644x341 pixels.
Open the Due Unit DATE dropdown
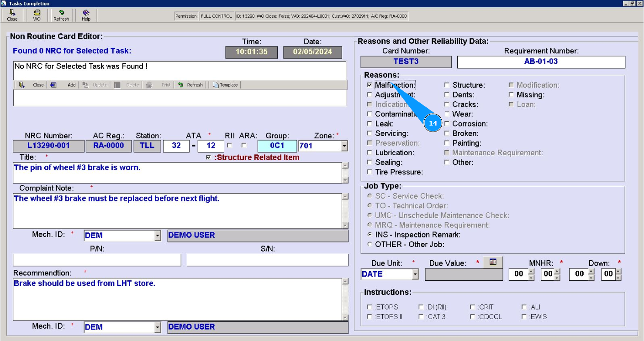click(415, 274)
